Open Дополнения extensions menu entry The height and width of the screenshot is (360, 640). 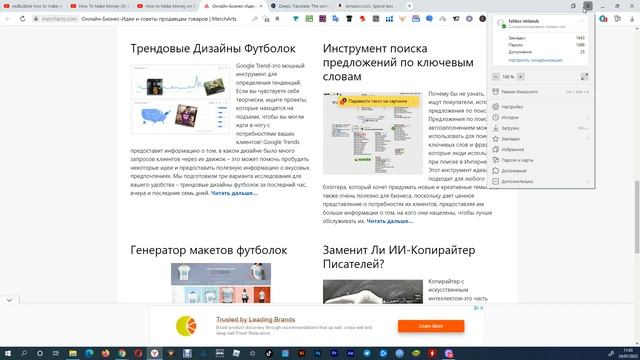point(541,171)
